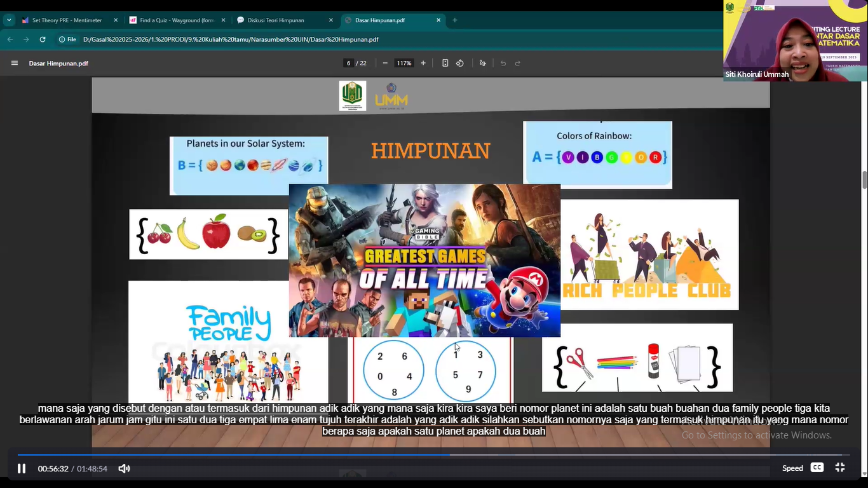Screen dimensions: 868x488
Task: Click the number circles image
Action: tap(430, 370)
